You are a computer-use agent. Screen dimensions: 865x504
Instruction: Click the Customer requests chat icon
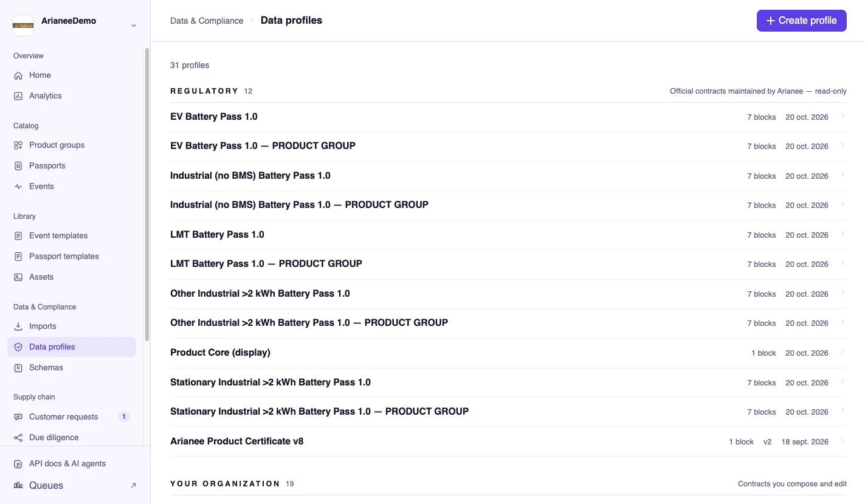18,417
